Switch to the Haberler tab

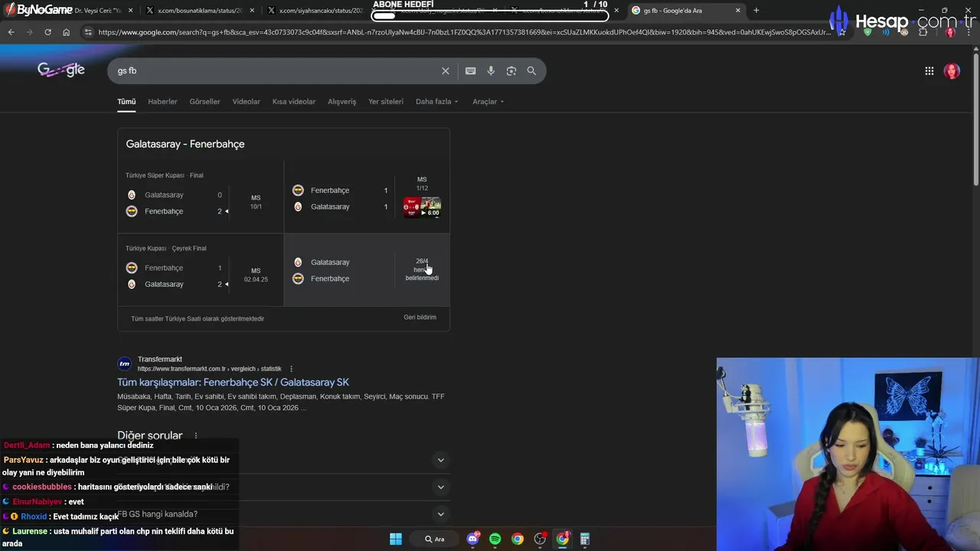click(162, 102)
